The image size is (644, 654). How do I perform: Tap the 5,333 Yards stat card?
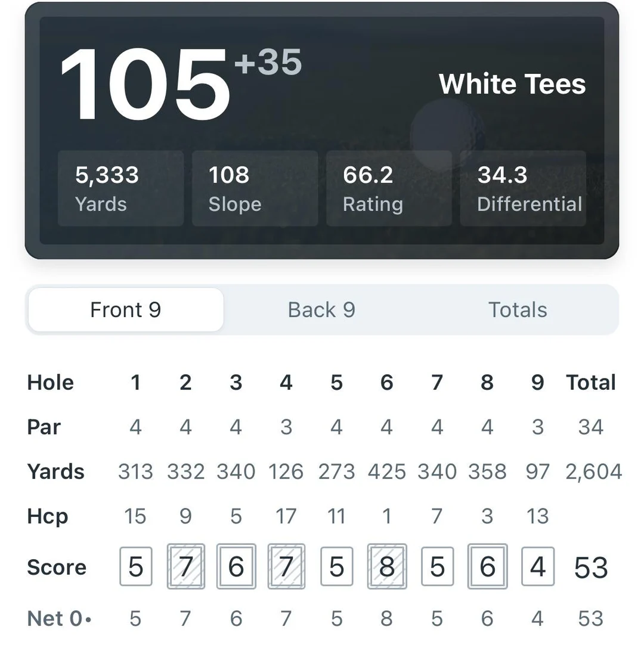click(120, 188)
